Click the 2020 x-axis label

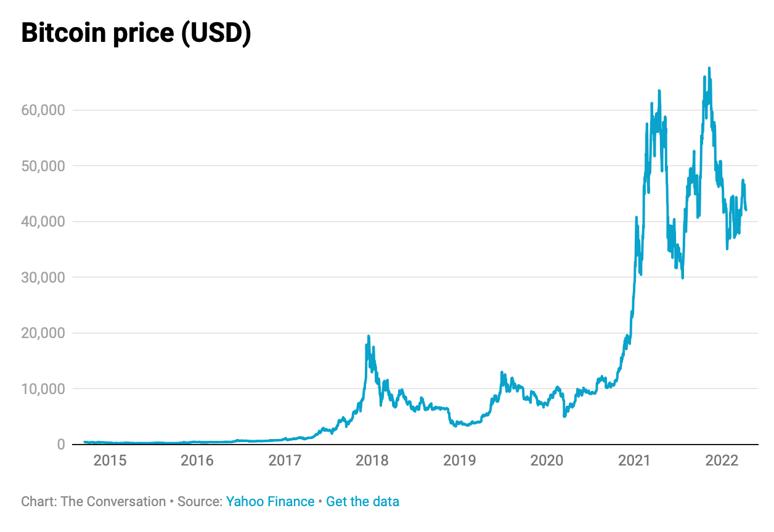coord(547,461)
